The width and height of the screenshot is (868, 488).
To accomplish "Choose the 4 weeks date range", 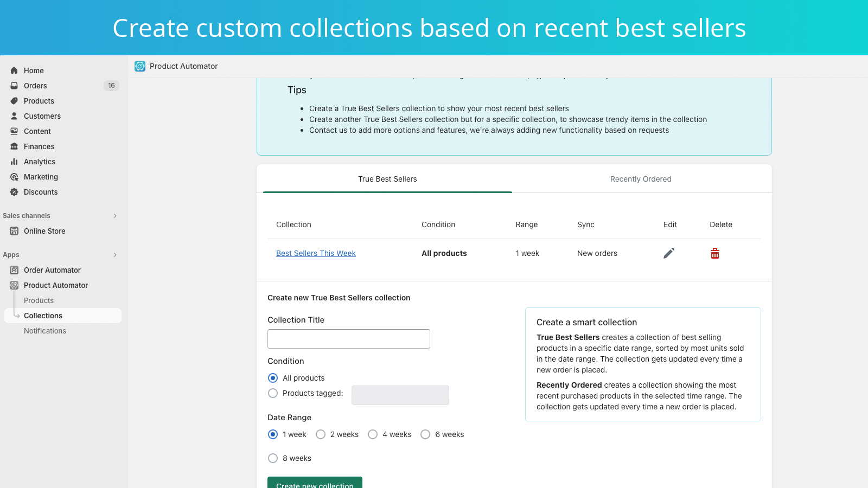I will (373, 434).
